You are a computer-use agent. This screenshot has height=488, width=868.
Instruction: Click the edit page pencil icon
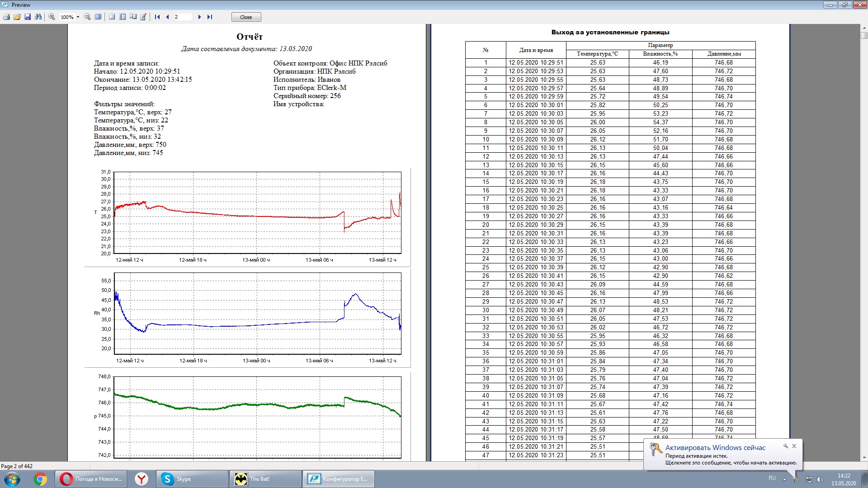pyautogui.click(x=143, y=17)
